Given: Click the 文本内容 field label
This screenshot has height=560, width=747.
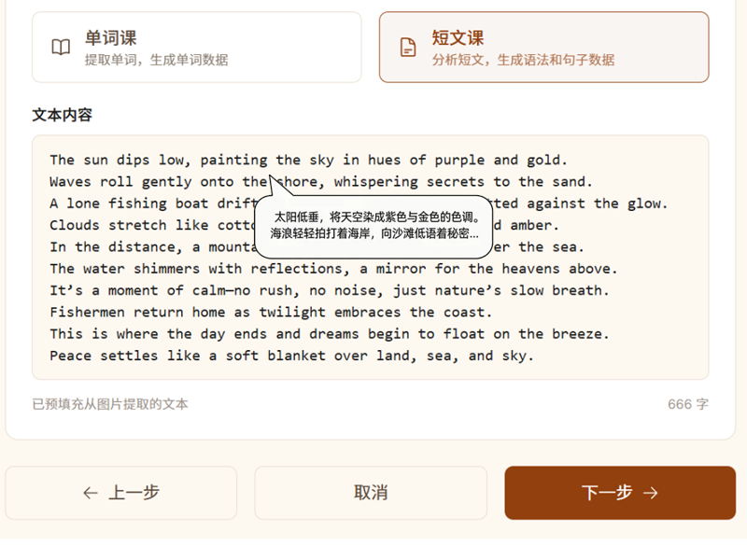Looking at the screenshot, I should (x=63, y=115).
